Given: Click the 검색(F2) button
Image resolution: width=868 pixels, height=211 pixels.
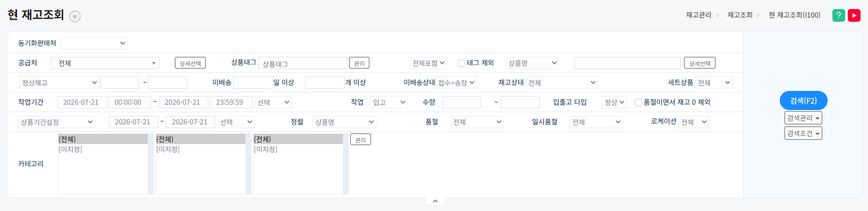Looking at the screenshot, I should point(803,100).
